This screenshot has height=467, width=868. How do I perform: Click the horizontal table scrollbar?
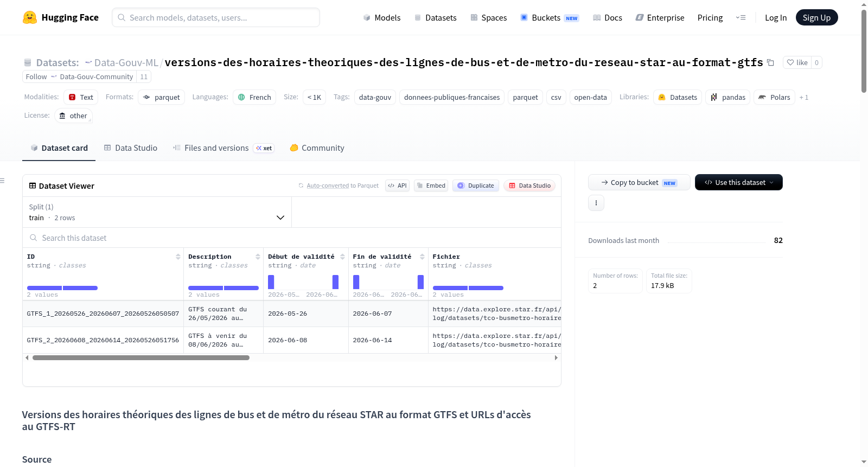point(141,358)
